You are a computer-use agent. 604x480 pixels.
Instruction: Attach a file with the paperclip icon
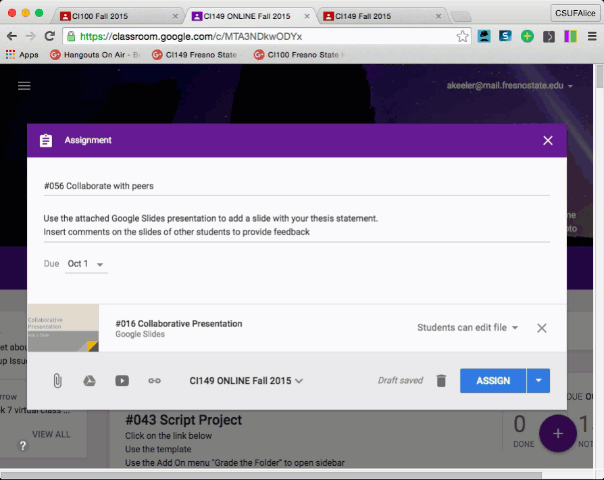click(x=58, y=381)
